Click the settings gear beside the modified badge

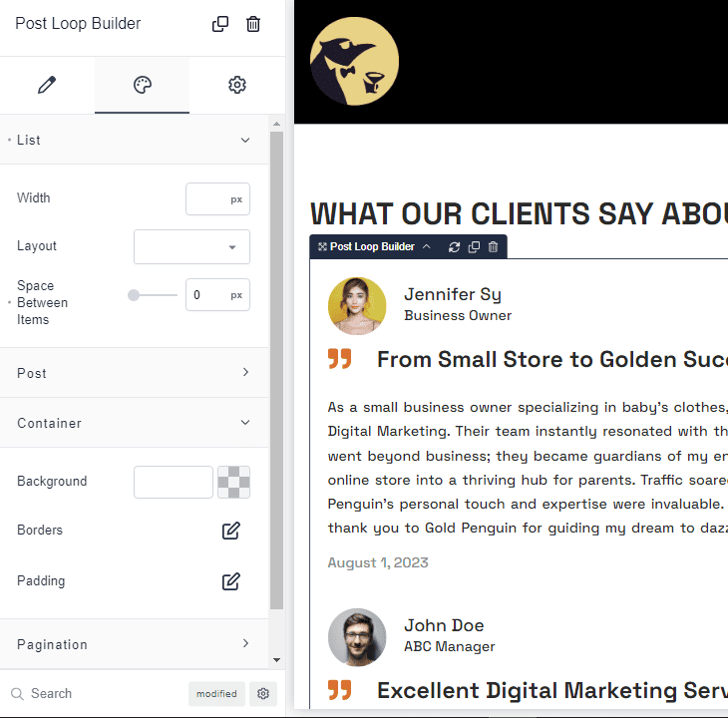click(x=263, y=694)
